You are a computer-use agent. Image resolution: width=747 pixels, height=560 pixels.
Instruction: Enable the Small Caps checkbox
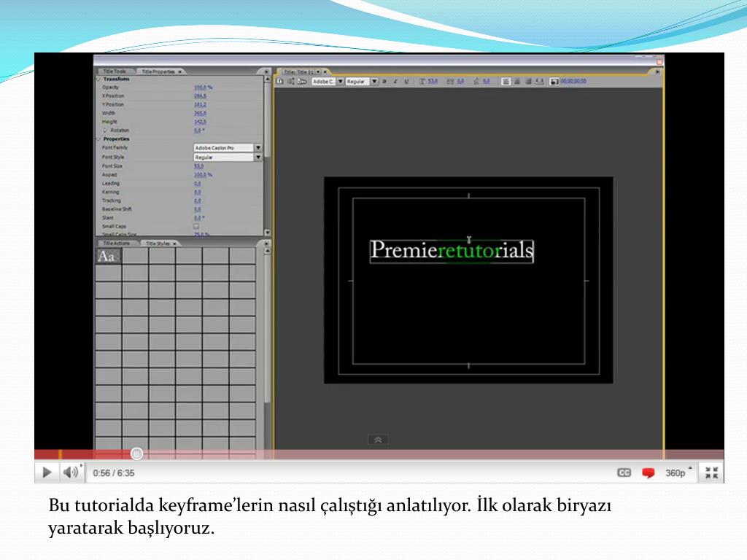(196, 226)
